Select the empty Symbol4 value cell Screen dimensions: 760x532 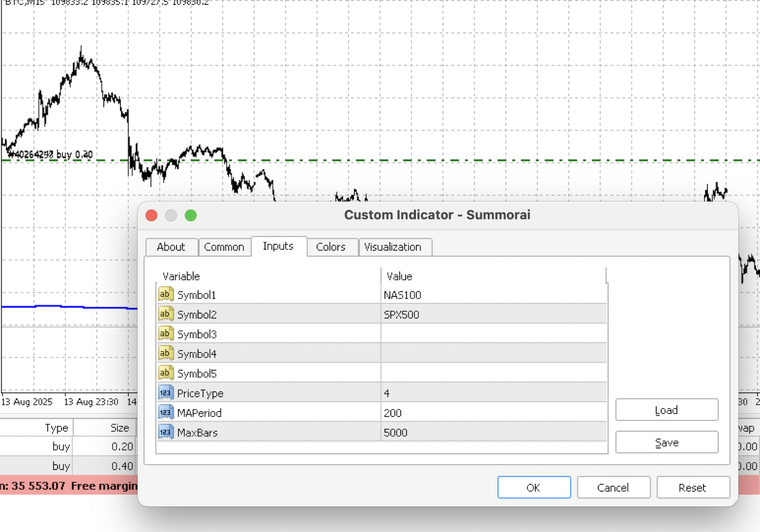tap(493, 353)
